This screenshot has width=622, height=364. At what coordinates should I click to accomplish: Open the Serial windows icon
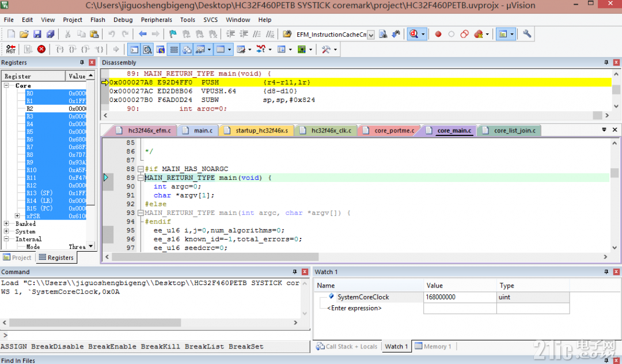click(x=241, y=50)
